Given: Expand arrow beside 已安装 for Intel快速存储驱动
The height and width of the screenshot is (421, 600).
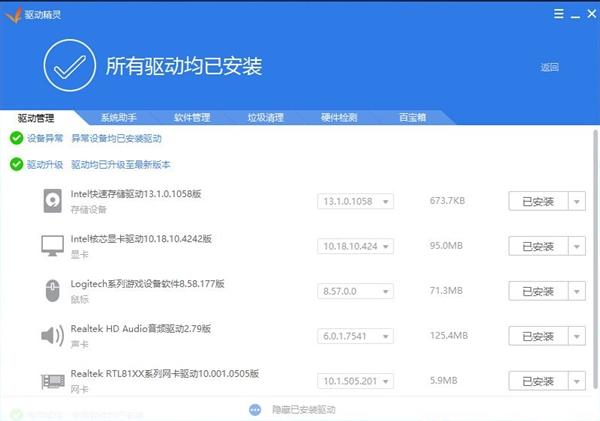Looking at the screenshot, I should pos(577,201).
